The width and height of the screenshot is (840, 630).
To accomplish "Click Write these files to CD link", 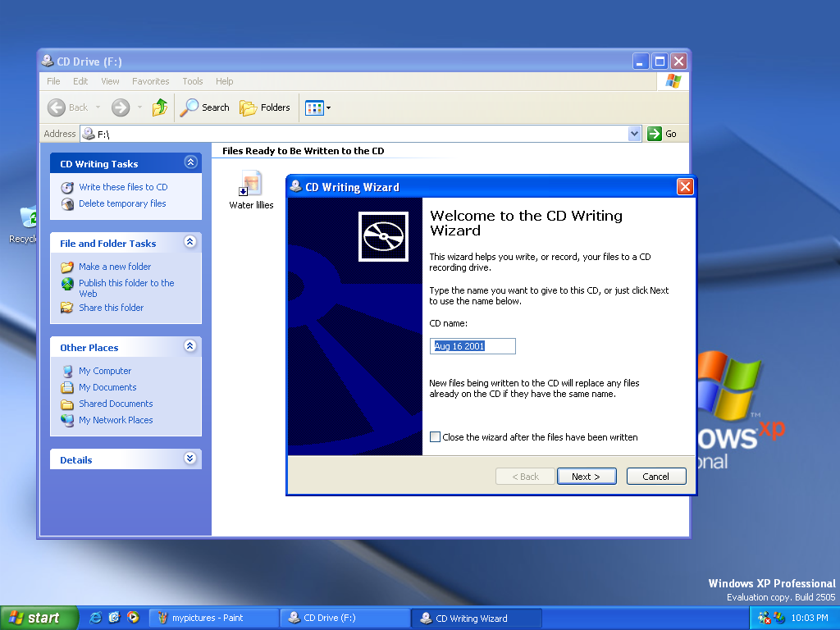I will coord(123,187).
